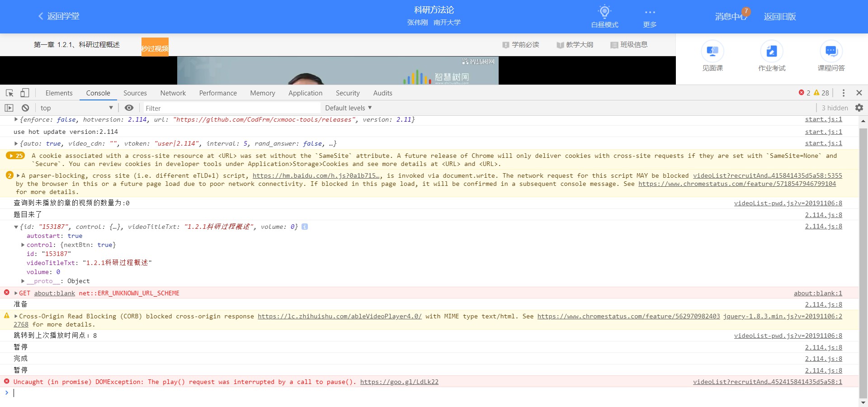Expand the 25 grouped cookie warnings
The width and height of the screenshot is (868, 407).
tap(15, 156)
